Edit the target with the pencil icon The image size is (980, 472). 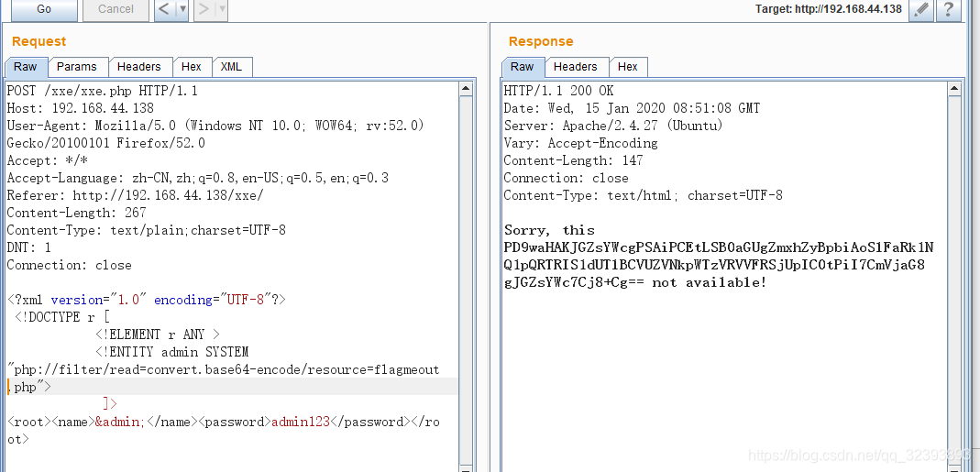(x=922, y=9)
